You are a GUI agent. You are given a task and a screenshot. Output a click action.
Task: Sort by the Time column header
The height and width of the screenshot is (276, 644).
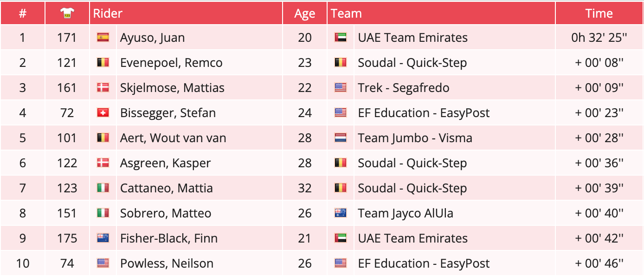pyautogui.click(x=599, y=13)
